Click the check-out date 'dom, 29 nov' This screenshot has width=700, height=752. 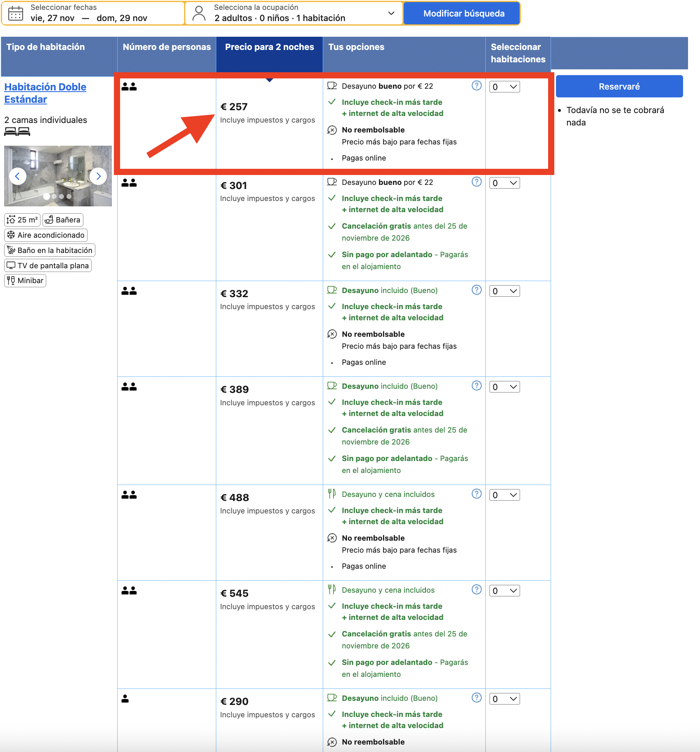point(122,18)
